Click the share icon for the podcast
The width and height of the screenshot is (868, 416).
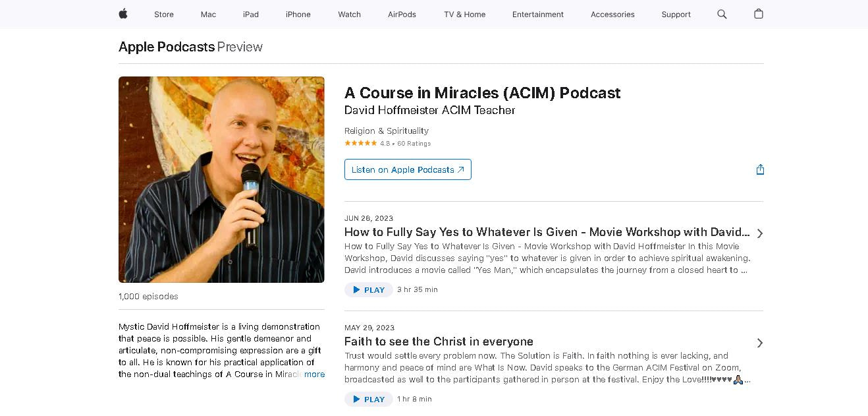pyautogui.click(x=760, y=169)
